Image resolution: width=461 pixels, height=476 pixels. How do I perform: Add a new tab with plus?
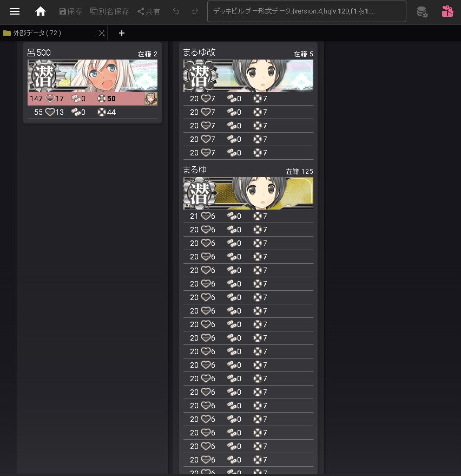[x=122, y=33]
